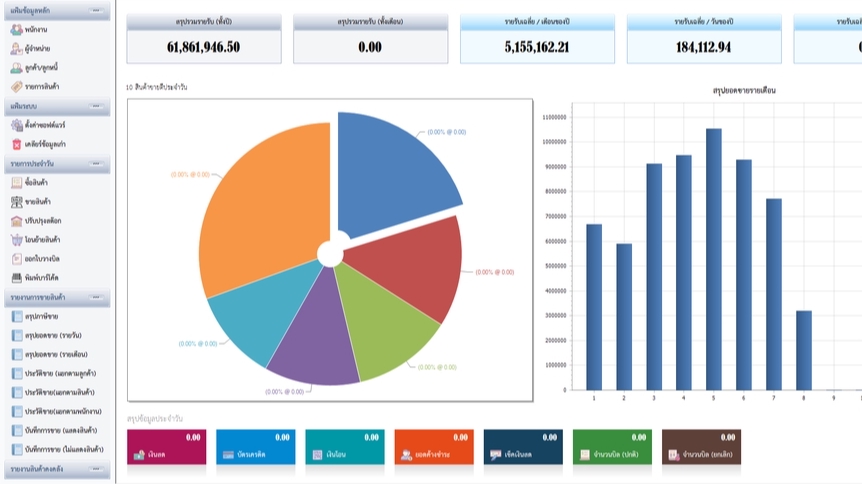Click the month 2 bar in sales chart
The image size is (862, 484).
624,317
